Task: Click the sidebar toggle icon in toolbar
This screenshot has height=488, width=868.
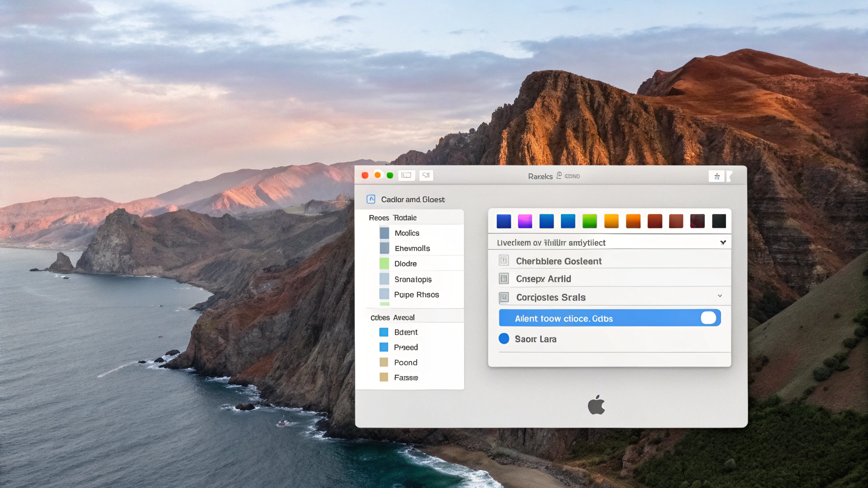Action: point(406,175)
